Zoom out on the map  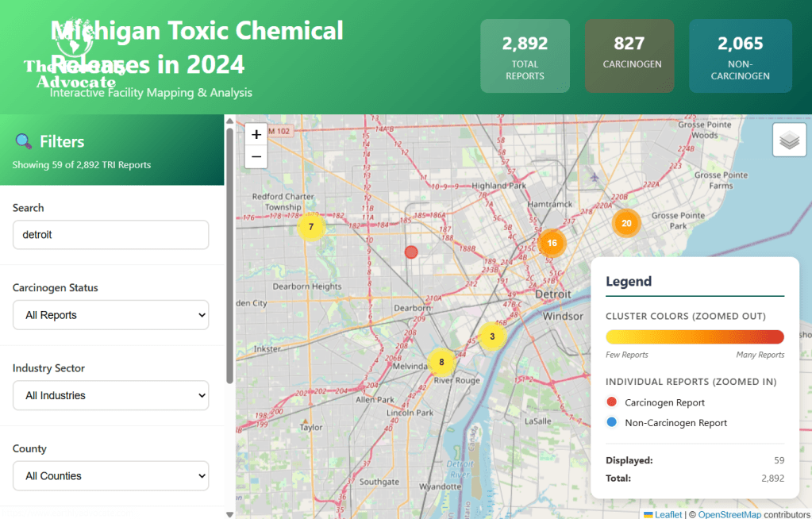point(256,156)
